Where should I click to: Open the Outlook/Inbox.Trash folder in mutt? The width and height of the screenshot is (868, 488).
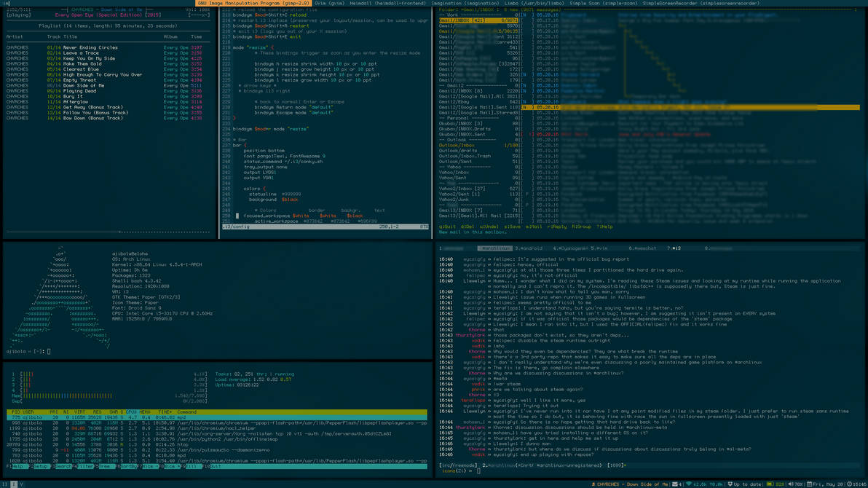(x=479, y=156)
